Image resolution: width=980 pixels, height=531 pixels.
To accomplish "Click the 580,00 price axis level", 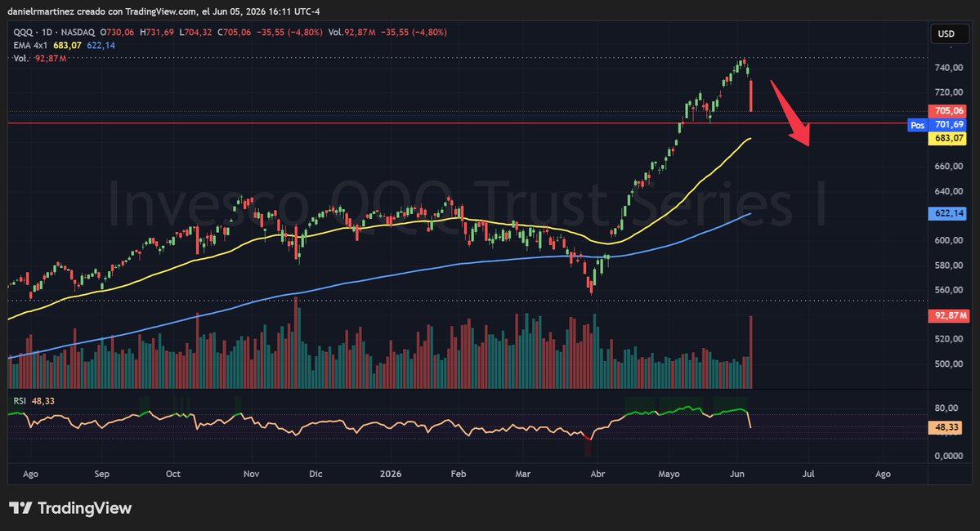I will pyautogui.click(x=948, y=265).
